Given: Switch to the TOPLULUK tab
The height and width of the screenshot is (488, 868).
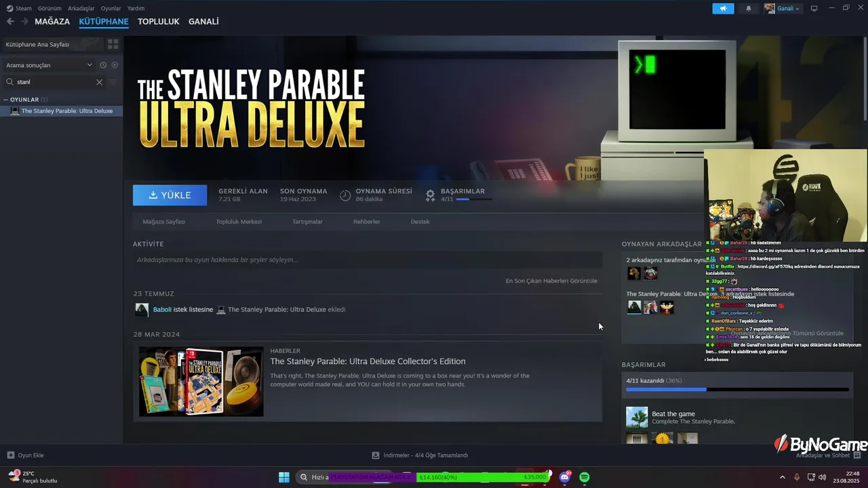Looking at the screenshot, I should 159,22.
